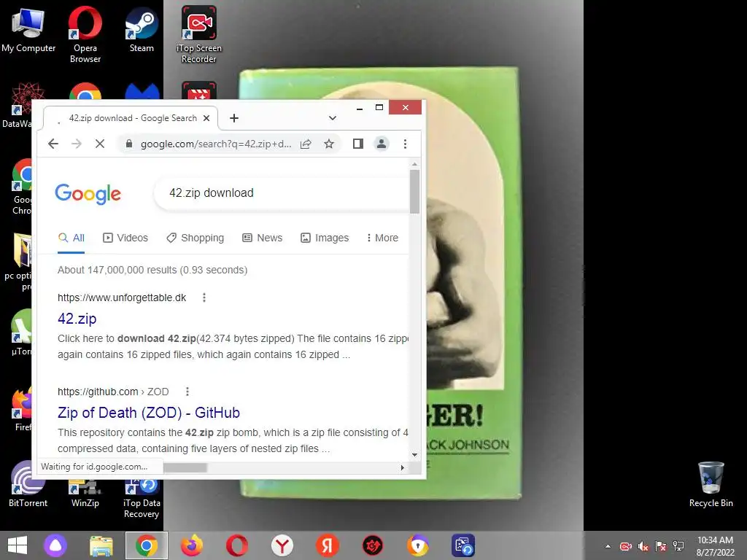Screen dimensions: 747x560
Task: Open File Explorer from the taskbar
Action: pos(101,545)
